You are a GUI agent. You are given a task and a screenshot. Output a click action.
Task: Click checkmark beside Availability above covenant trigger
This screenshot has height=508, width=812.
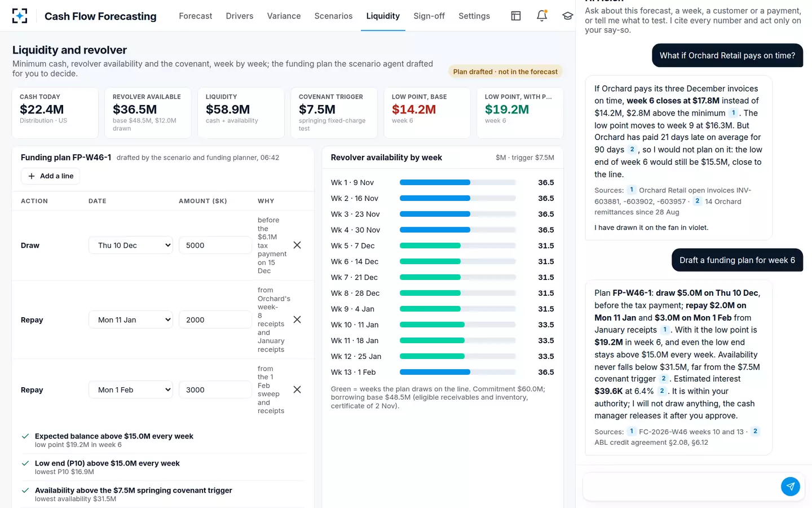click(25, 491)
